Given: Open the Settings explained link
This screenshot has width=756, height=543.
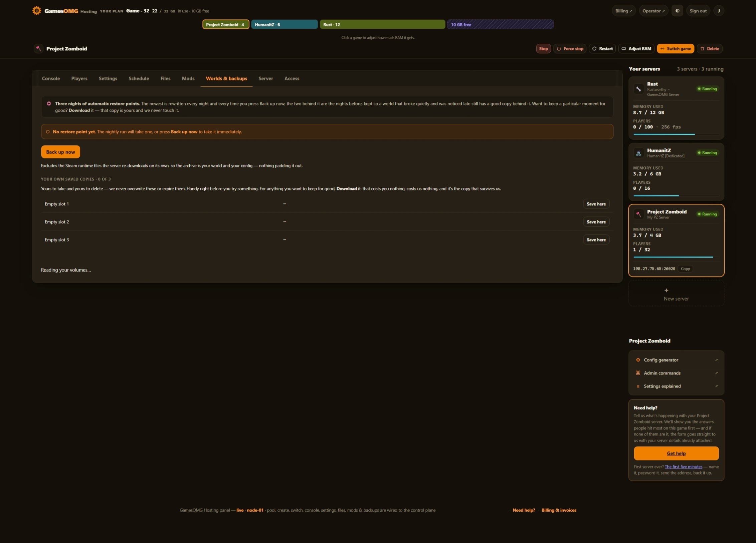Looking at the screenshot, I should (676, 386).
